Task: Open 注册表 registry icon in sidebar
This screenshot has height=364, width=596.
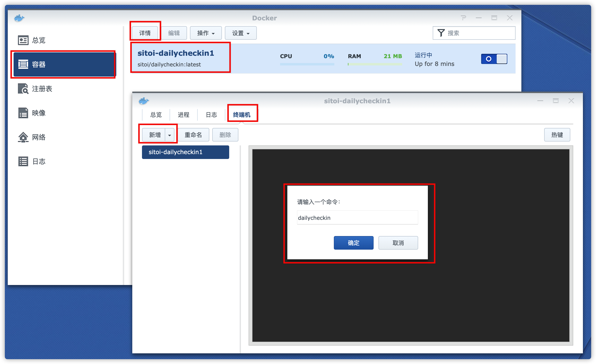Action: 23,89
